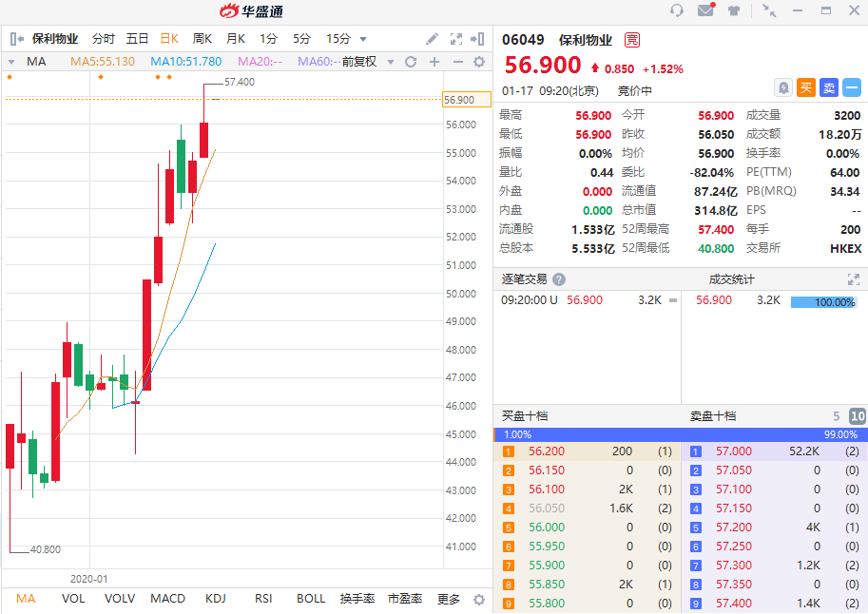
Task: Click the 竞 auction badge
Action: [632, 40]
